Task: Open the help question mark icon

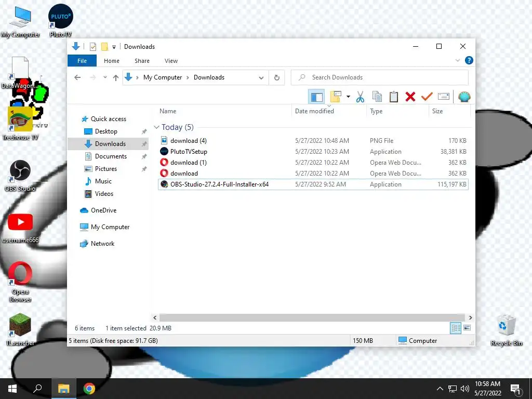Action: [469, 60]
